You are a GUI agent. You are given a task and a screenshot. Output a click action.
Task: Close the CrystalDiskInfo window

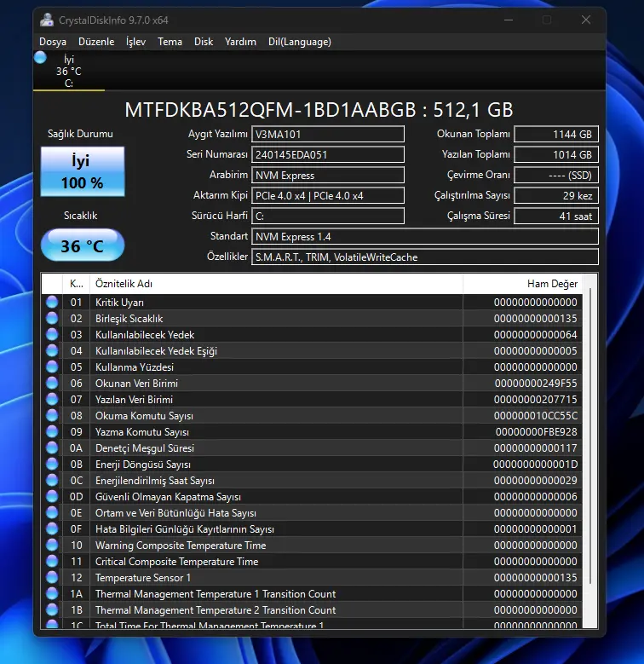(x=586, y=20)
